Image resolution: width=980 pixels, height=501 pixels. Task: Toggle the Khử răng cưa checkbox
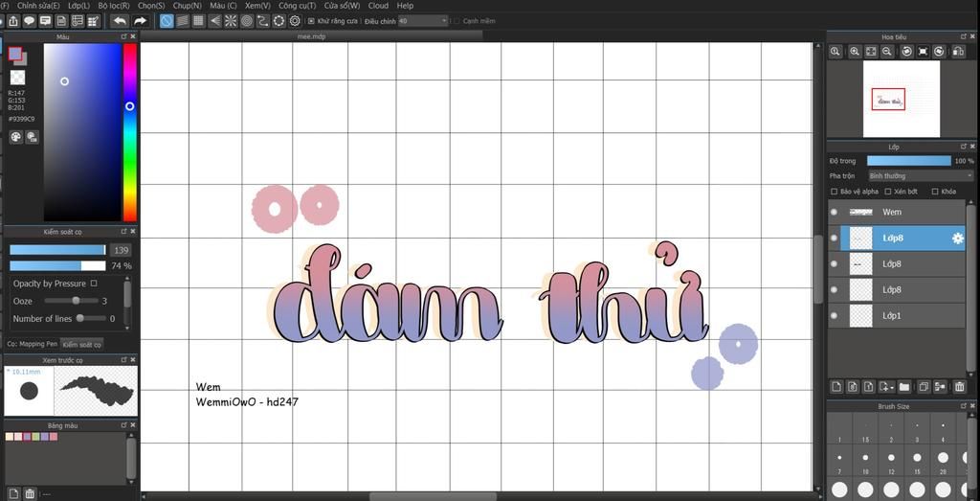pyautogui.click(x=311, y=21)
